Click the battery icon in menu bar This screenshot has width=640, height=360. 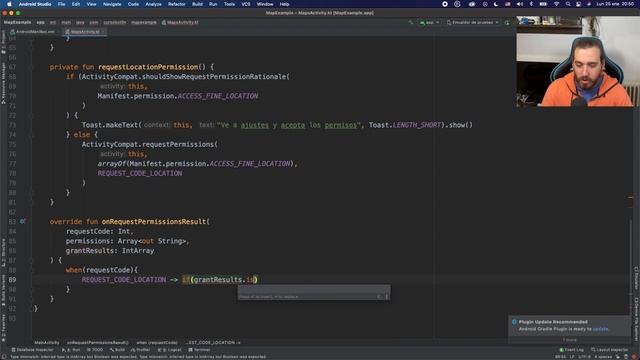point(543,4)
